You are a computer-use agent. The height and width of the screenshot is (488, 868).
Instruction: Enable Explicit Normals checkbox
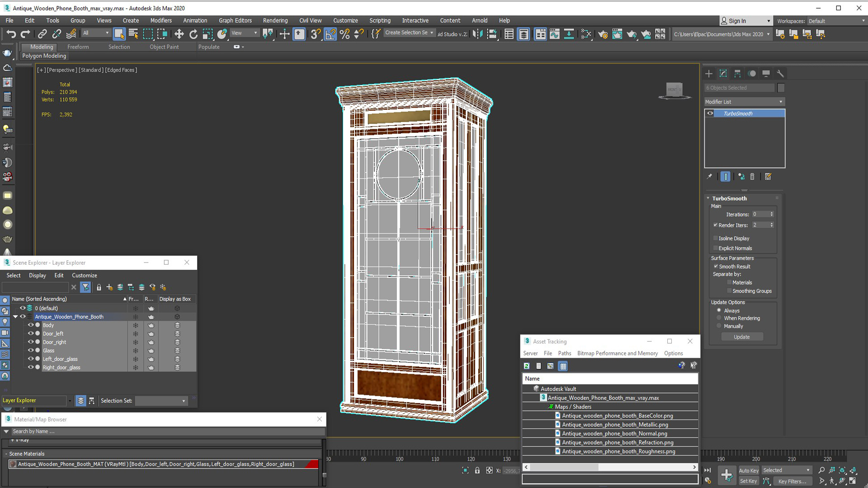coord(716,248)
